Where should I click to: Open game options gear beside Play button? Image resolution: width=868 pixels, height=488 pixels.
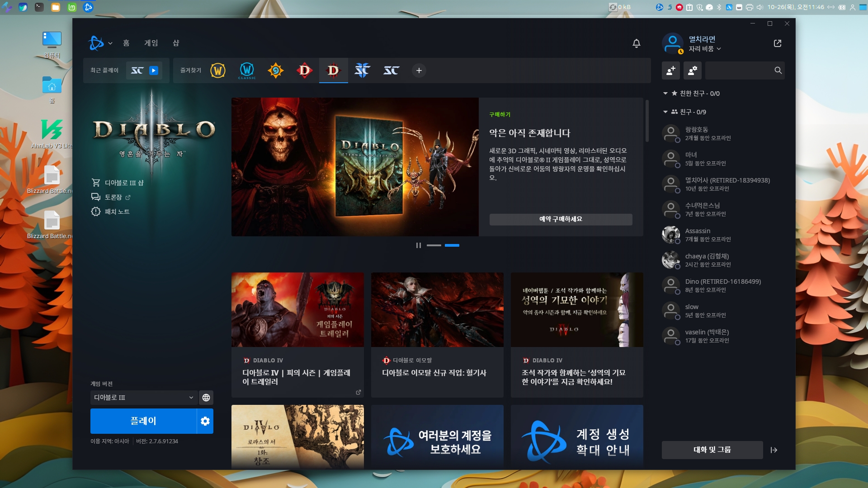point(205,421)
